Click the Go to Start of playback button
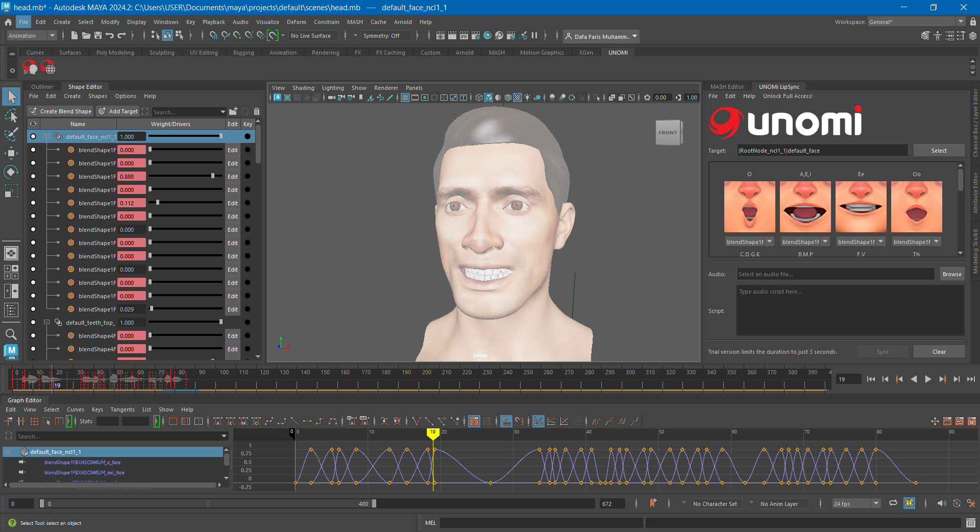This screenshot has width=980, height=532. pos(871,379)
